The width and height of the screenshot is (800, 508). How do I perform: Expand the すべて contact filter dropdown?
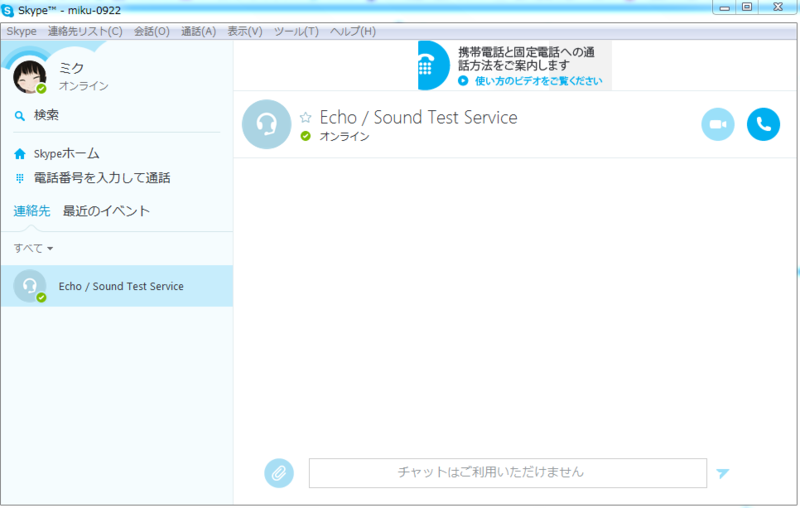[x=33, y=248]
